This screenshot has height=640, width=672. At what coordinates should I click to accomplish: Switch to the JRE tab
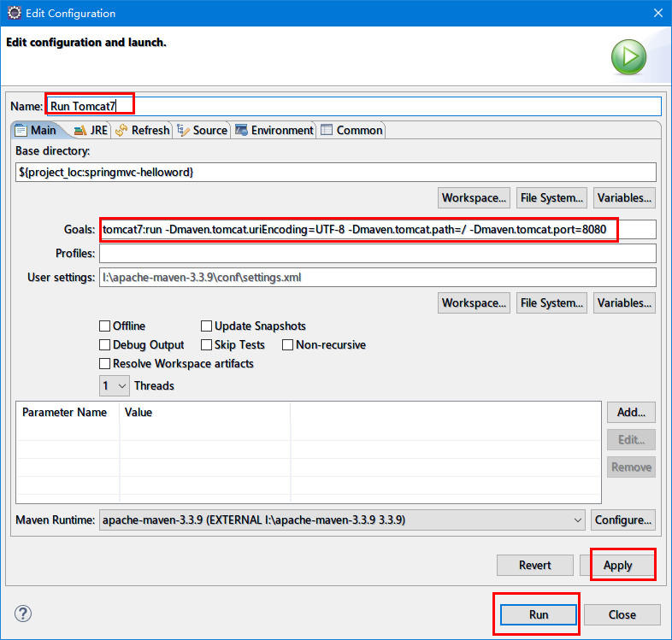[91, 130]
